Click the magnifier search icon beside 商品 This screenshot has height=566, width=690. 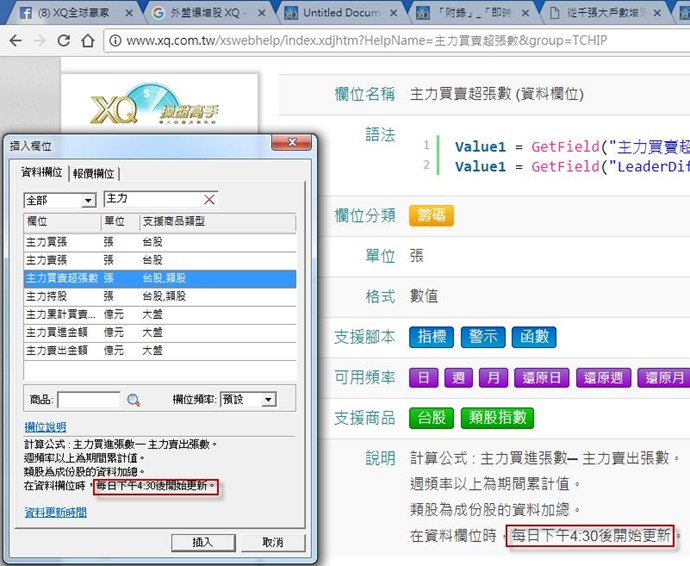[133, 400]
